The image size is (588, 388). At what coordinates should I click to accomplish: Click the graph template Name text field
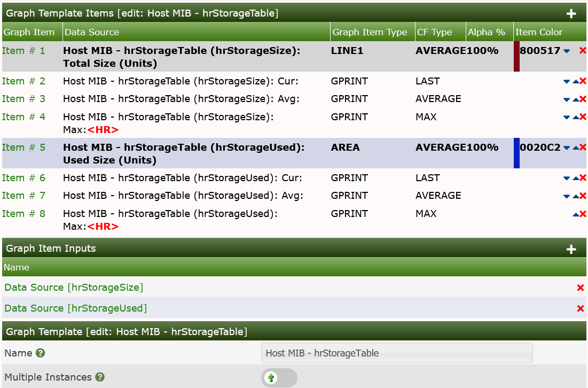pyautogui.click(x=397, y=353)
